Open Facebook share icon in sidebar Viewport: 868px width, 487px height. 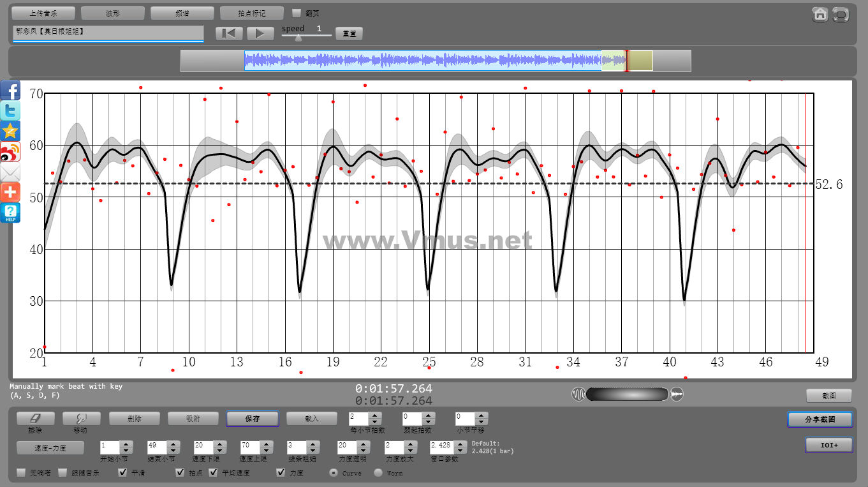pos(10,90)
